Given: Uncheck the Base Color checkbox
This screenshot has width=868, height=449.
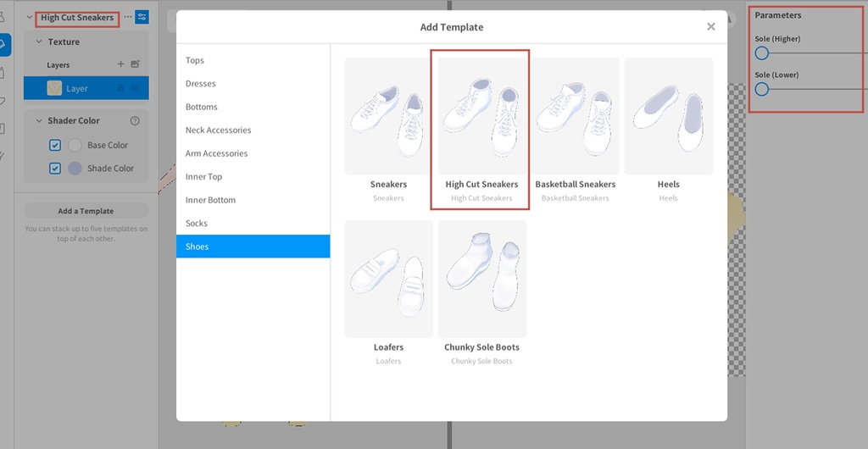Looking at the screenshot, I should click(55, 145).
